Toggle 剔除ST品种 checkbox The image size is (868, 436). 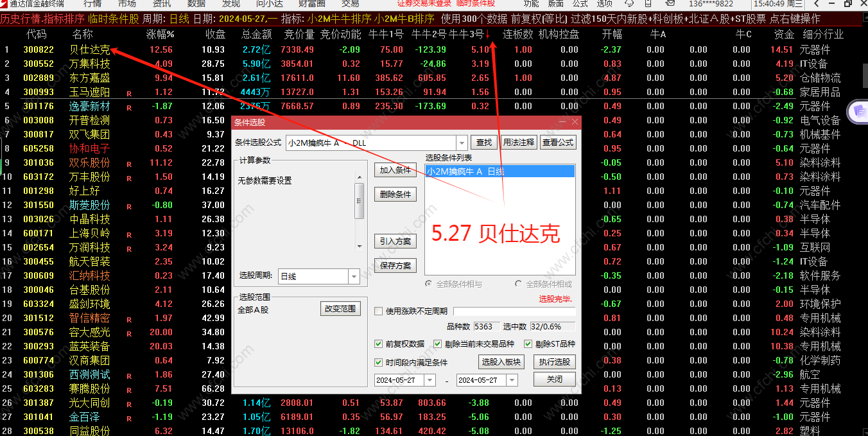tap(528, 344)
